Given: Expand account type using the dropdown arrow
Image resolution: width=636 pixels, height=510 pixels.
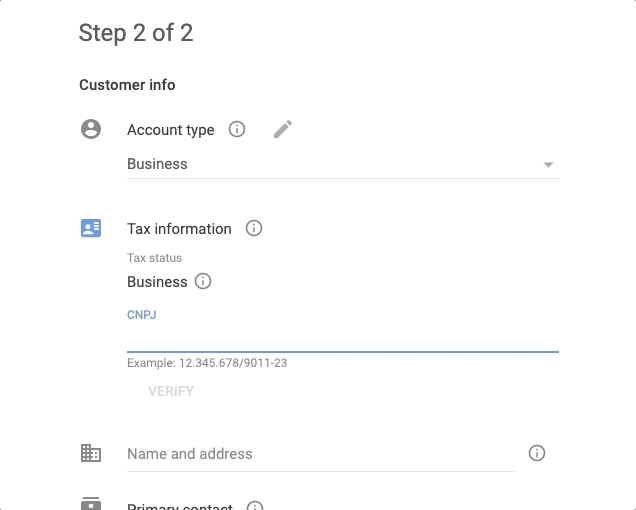Looking at the screenshot, I should pyautogui.click(x=548, y=165).
